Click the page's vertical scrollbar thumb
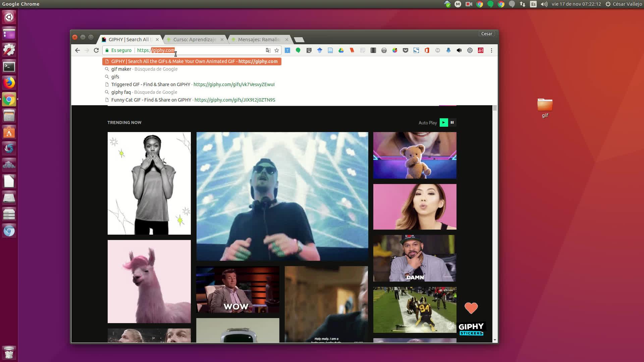The height and width of the screenshot is (362, 644). click(x=495, y=108)
